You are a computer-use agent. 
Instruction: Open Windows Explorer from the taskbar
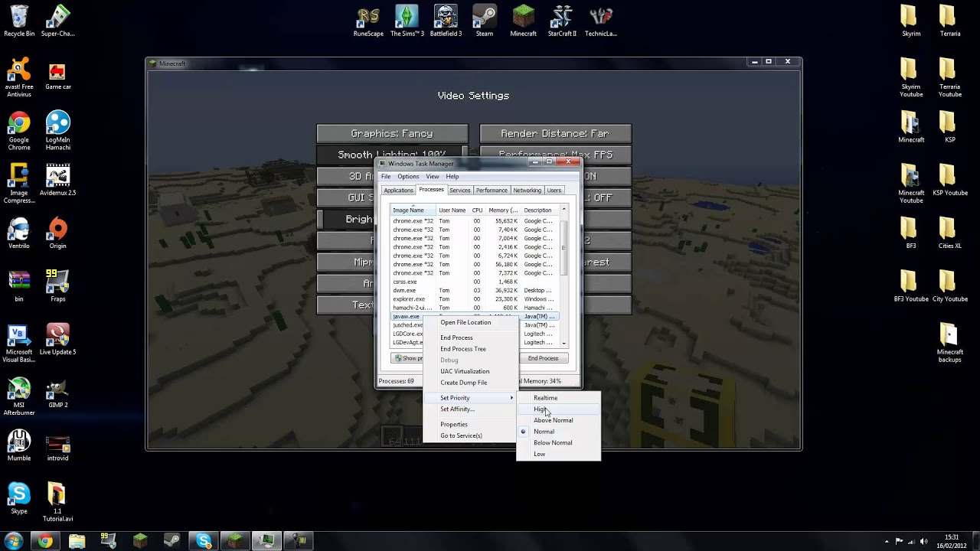pos(77,541)
